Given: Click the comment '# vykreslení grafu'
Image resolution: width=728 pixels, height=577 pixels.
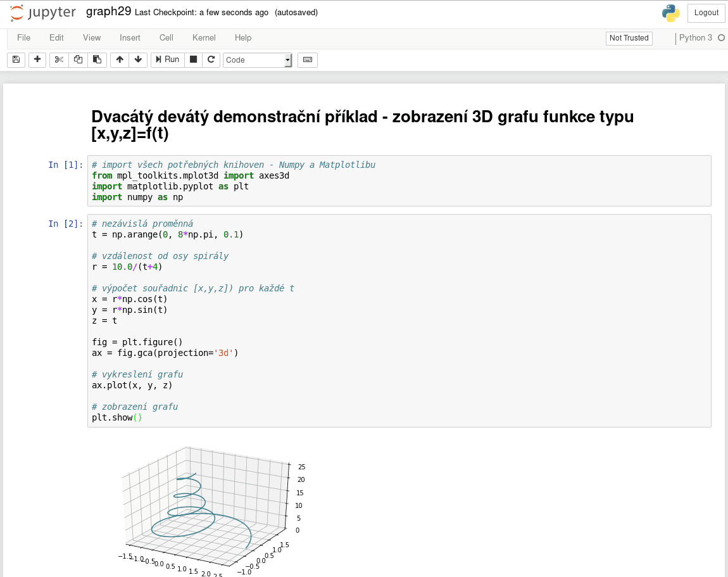Looking at the screenshot, I should point(137,374).
